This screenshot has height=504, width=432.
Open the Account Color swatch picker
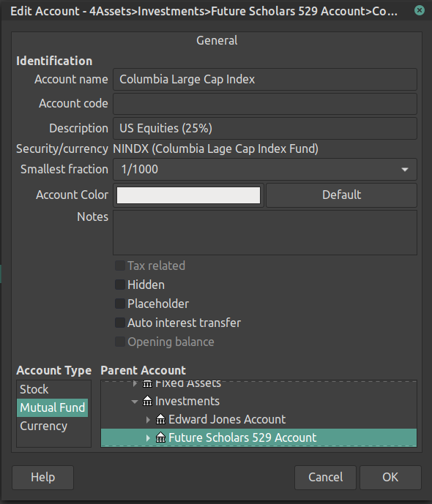pyautogui.click(x=188, y=195)
